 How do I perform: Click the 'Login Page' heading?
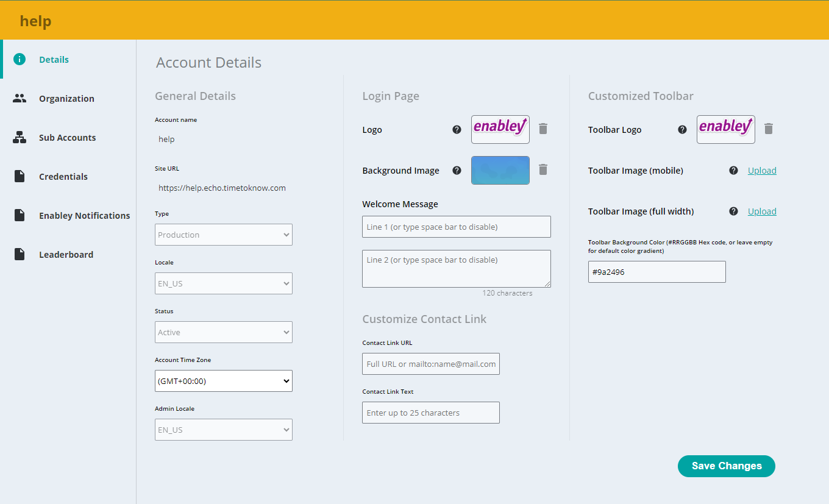(x=391, y=96)
